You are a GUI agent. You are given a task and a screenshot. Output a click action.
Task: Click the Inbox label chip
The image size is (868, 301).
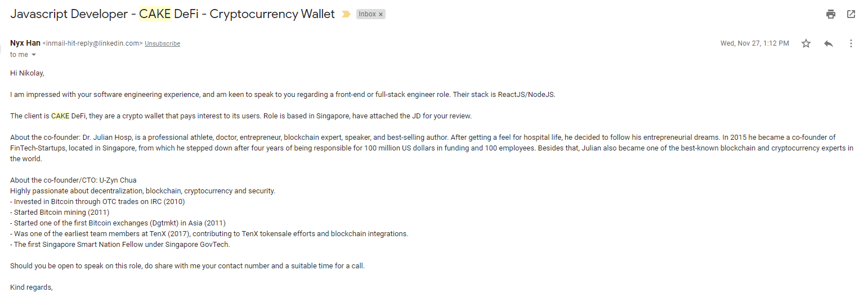367,15
